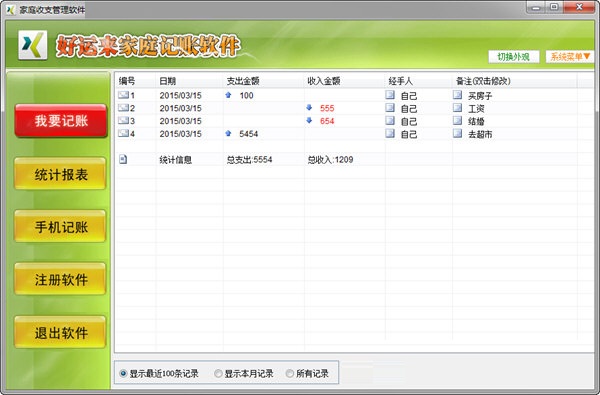Click the handler icon in row 4

390,133
